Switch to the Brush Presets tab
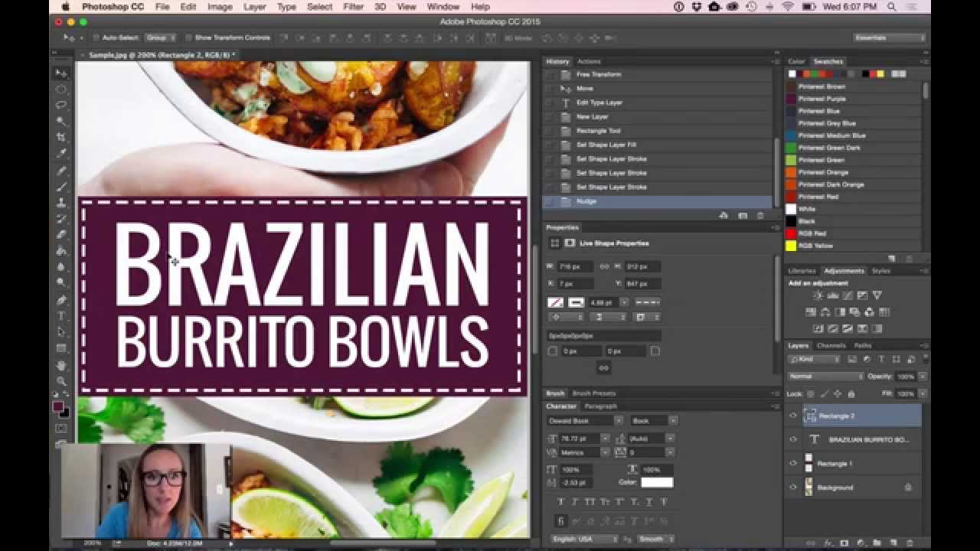The height and width of the screenshot is (551, 980). (594, 393)
